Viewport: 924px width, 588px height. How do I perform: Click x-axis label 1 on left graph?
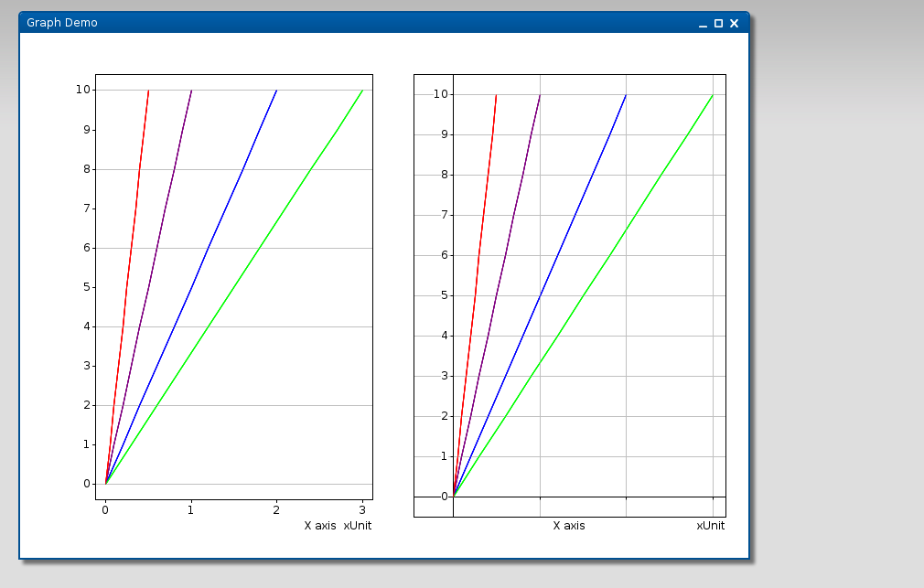(191, 510)
